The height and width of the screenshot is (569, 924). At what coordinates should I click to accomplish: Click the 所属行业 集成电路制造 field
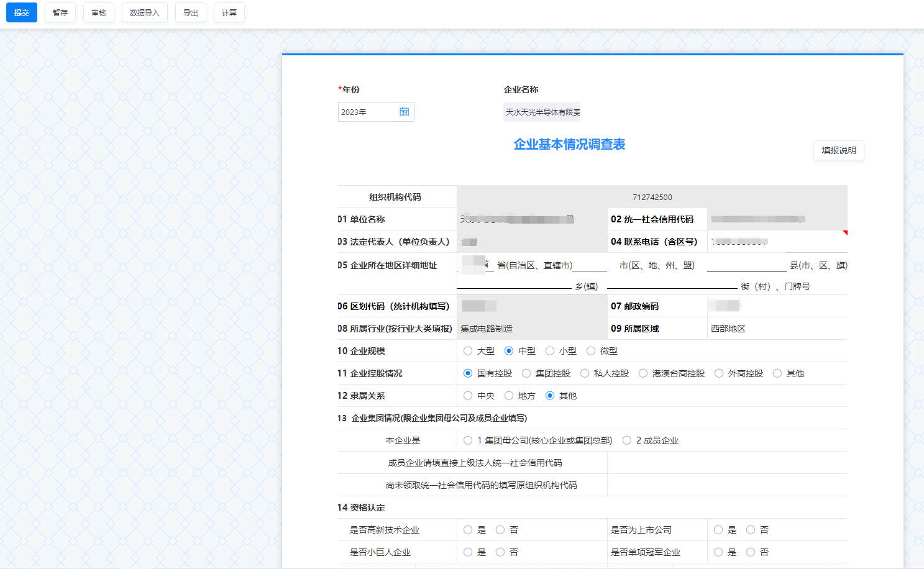point(531,329)
